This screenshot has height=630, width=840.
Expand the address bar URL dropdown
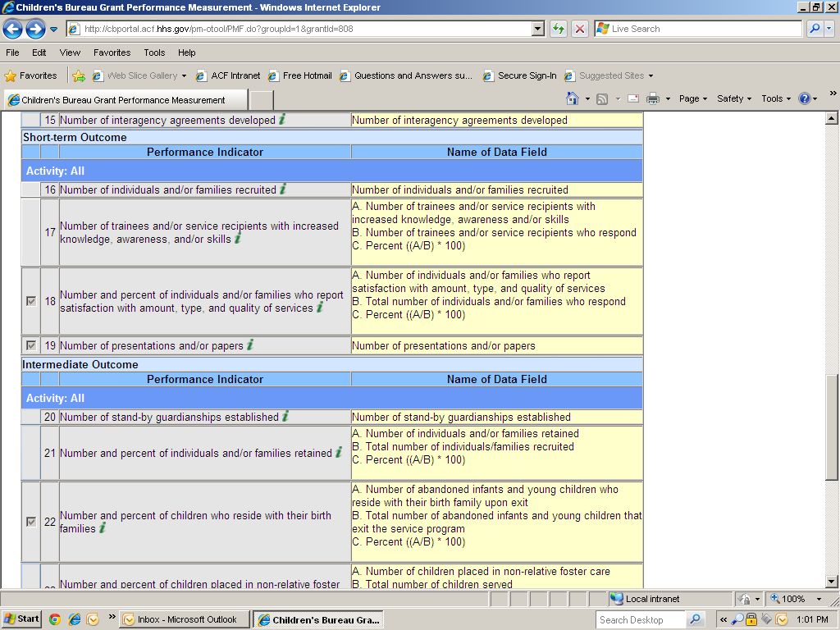tap(538, 29)
